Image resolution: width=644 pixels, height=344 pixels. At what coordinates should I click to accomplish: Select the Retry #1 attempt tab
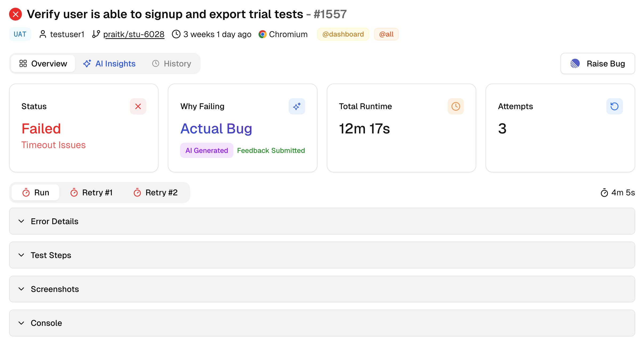92,192
